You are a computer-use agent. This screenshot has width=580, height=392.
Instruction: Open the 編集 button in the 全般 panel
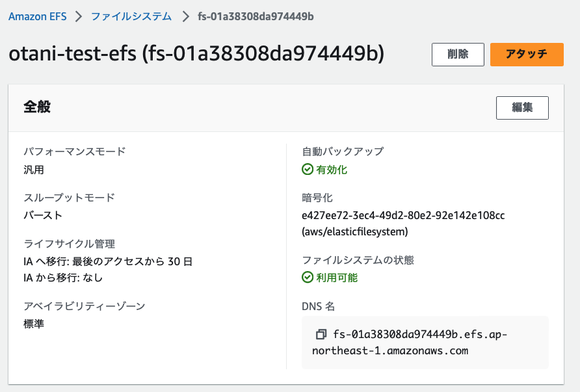[522, 108]
